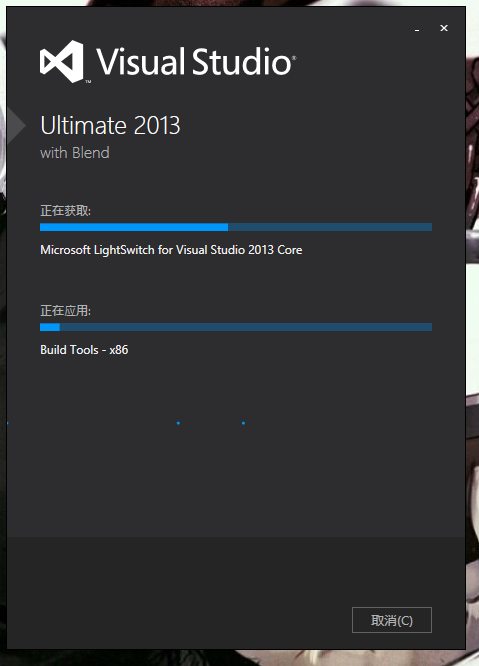Click the Visual Studio logo icon
479x666 pixels.
tap(62, 62)
